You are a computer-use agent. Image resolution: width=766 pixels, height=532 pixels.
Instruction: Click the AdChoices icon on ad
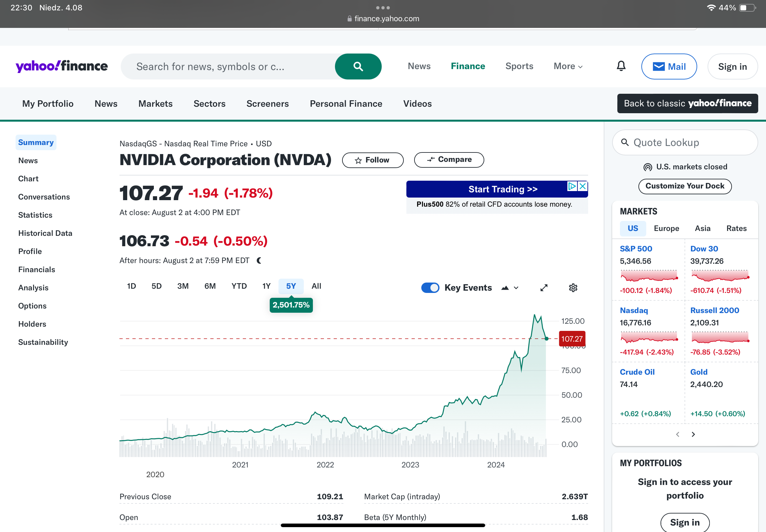click(x=572, y=186)
